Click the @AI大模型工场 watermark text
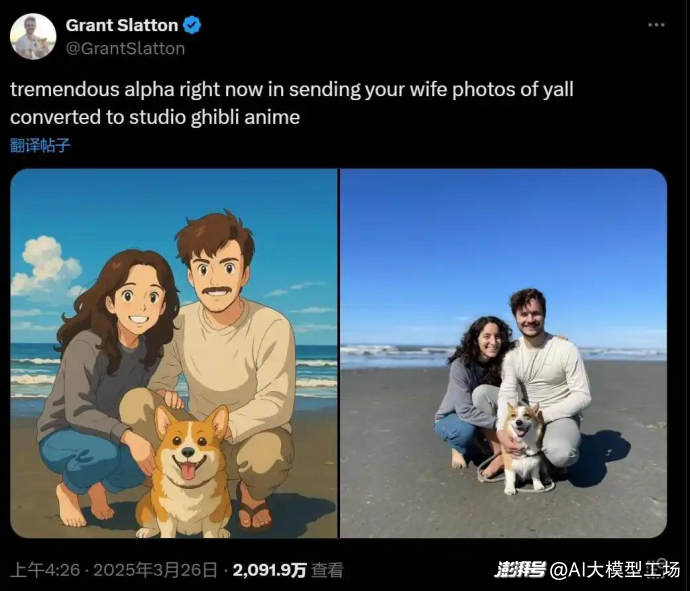The image size is (690, 591). 615,570
